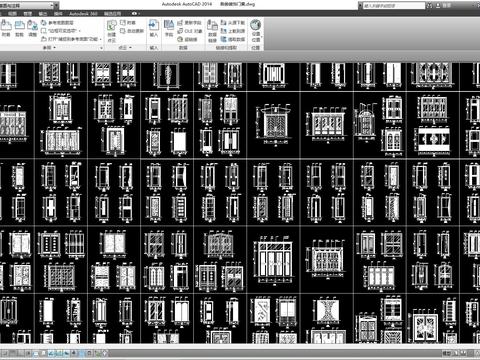Viewport: 480px width, 360px height.
Task: Expand the Reference panel dropdown arrow
Action: pos(54,48)
